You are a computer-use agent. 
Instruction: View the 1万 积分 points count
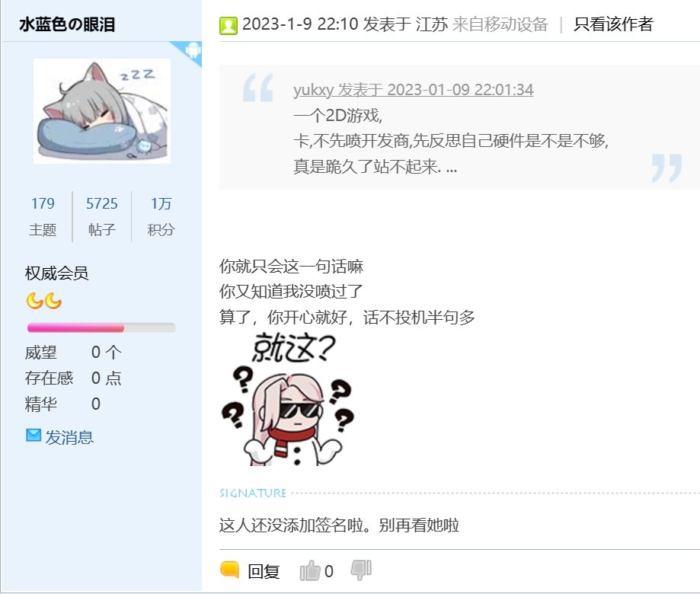coord(161,216)
